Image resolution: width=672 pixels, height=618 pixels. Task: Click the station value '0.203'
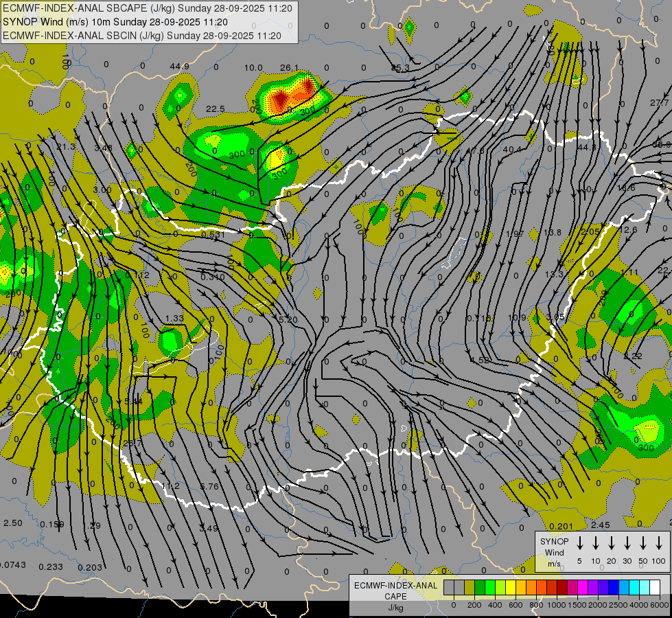tap(90, 567)
